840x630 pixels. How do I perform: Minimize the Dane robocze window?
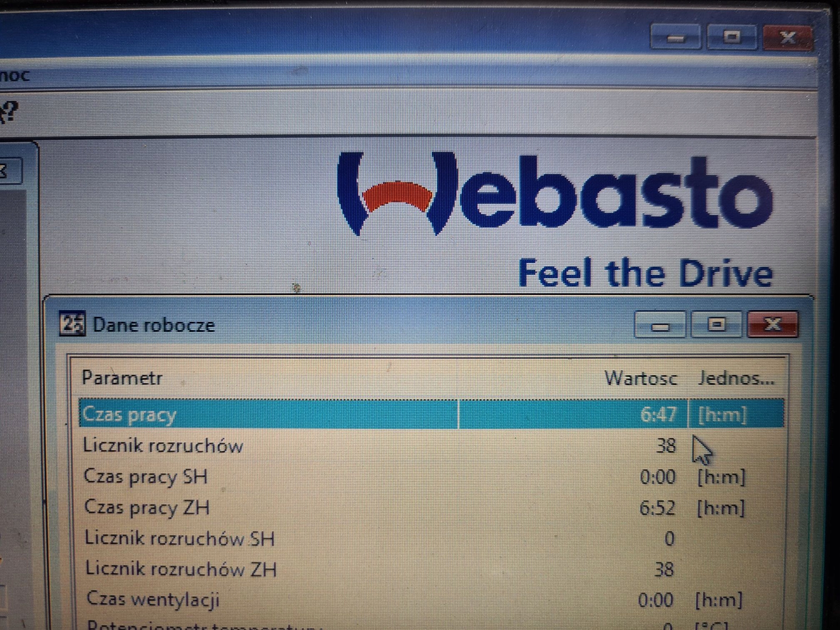(660, 324)
